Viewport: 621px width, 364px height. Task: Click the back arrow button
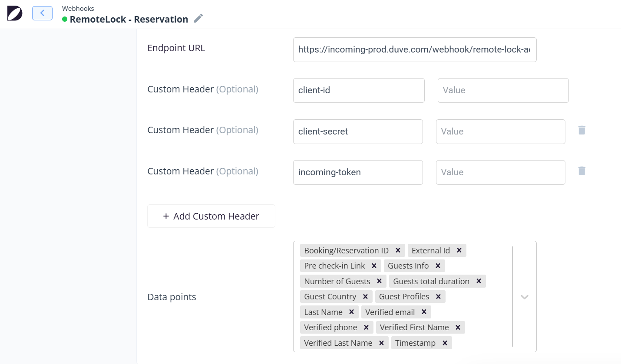[42, 13]
